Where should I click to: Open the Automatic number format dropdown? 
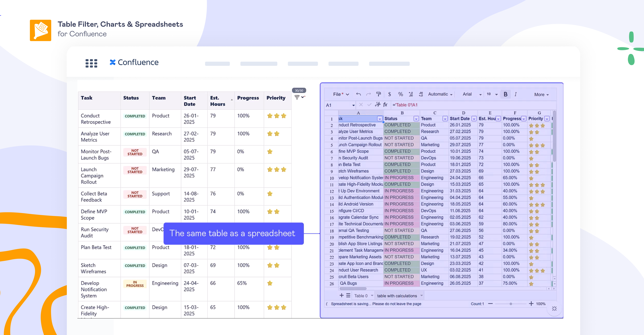[x=440, y=94]
